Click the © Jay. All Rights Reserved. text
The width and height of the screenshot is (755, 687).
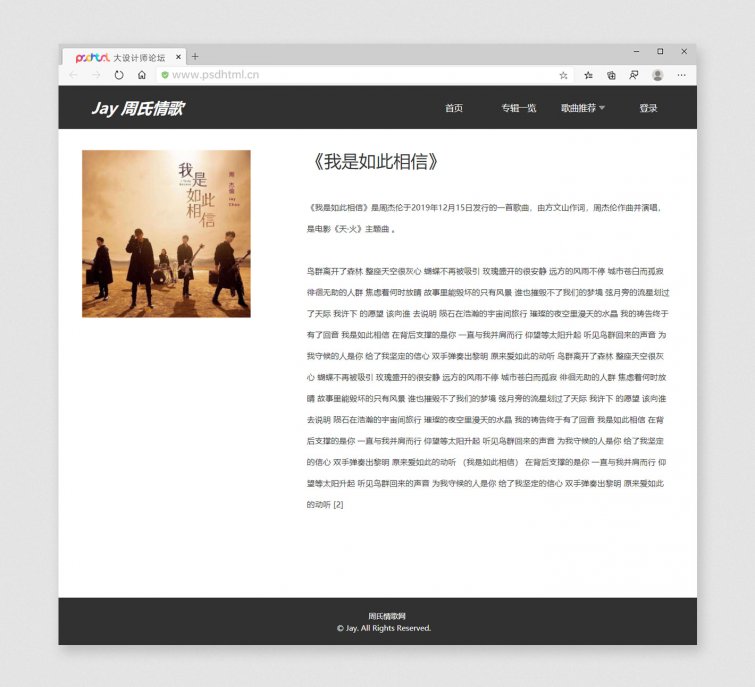[x=384, y=628]
